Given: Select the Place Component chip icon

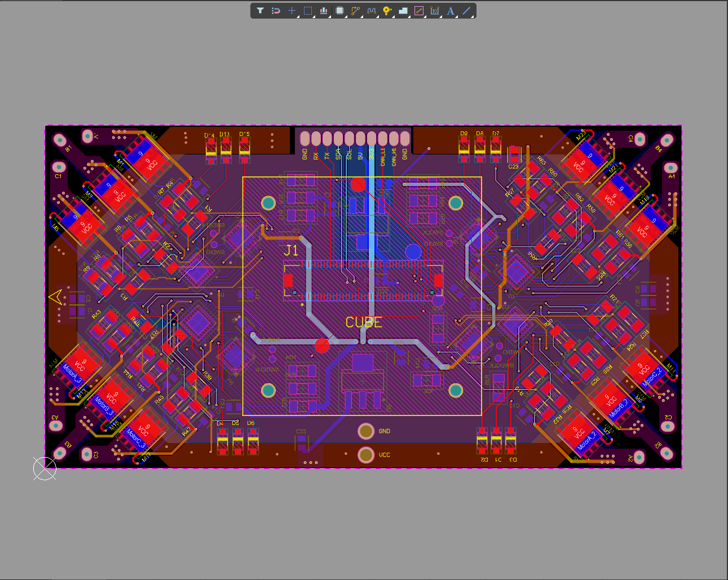Looking at the screenshot, I should pos(339,11).
